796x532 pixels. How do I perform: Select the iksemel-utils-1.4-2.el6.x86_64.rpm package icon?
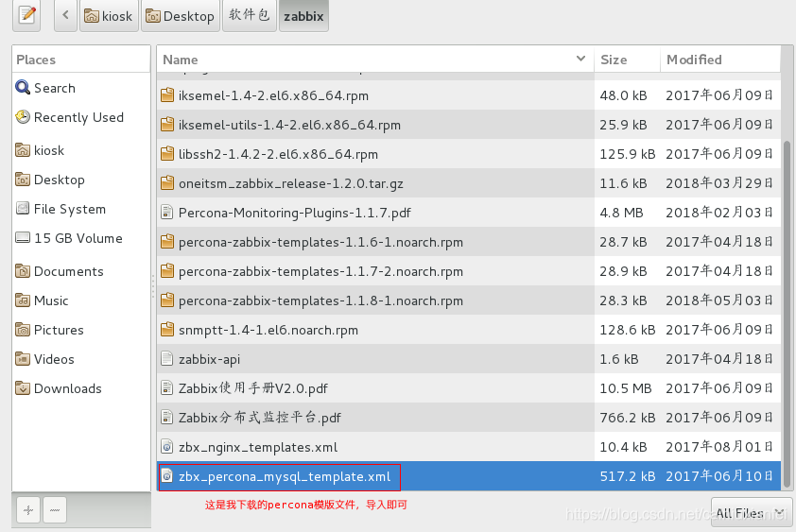[167, 125]
